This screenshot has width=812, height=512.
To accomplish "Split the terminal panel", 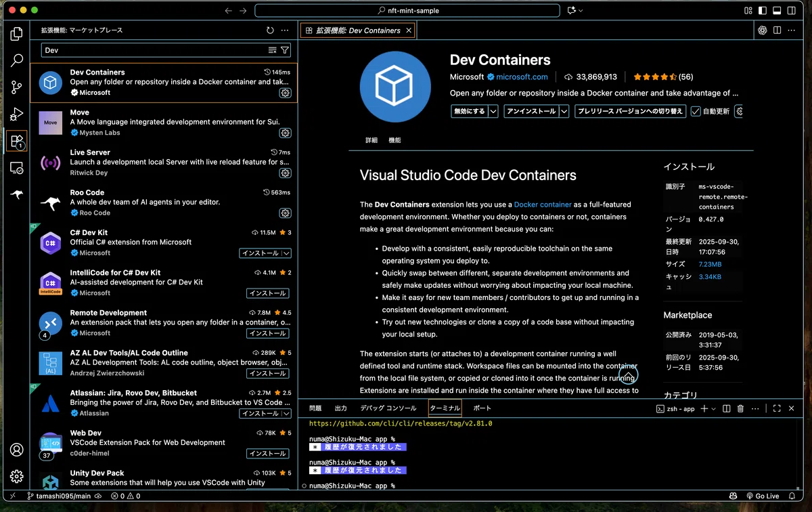I will click(726, 408).
